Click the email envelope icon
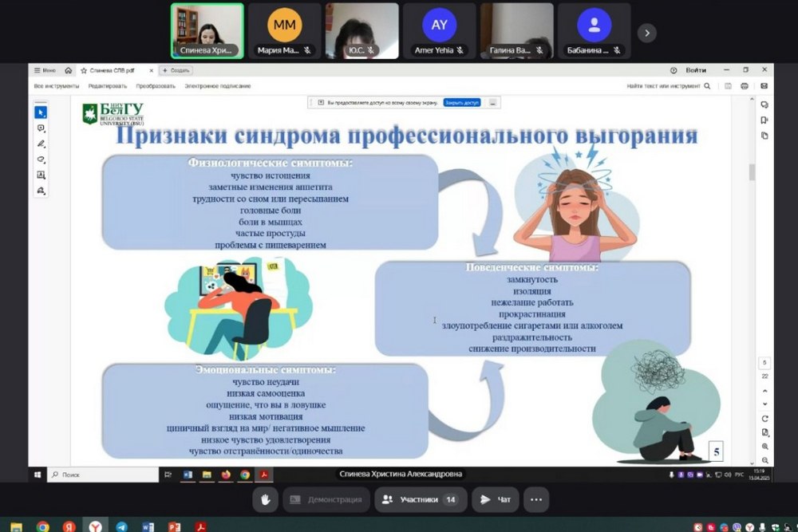798x532 pixels. [x=764, y=86]
